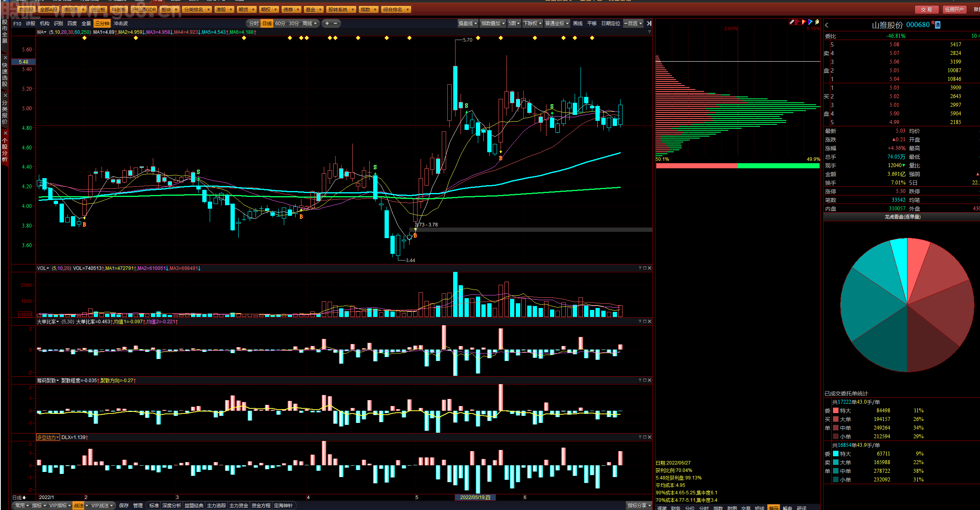Screen dimensions: 980x510
Task: Click 主力资金 indicator button
Action: pos(239,505)
